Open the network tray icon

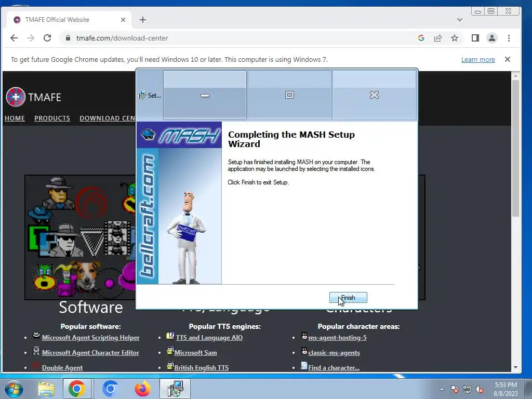point(467,390)
